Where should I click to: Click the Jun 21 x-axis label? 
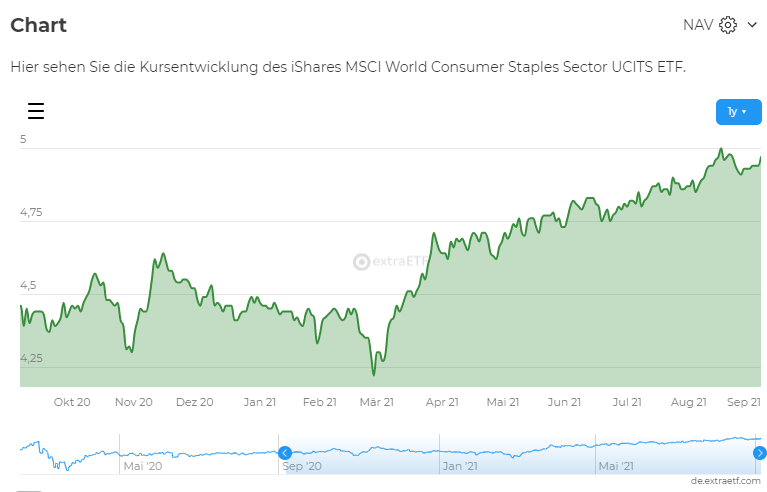tap(564, 402)
